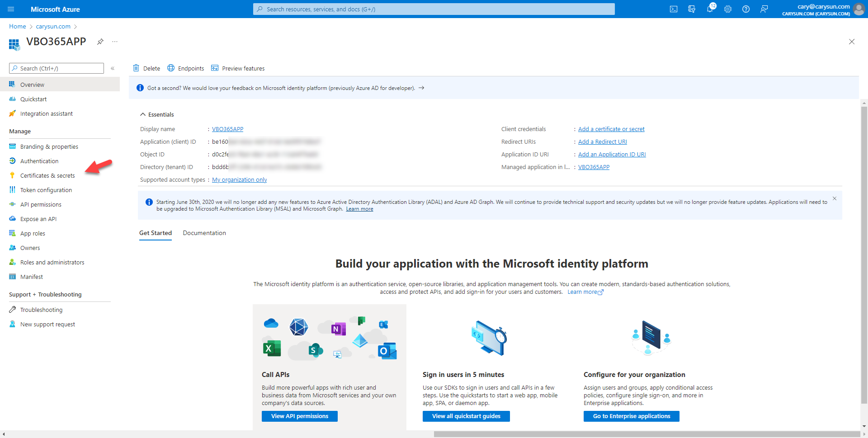Click the Delete toolbar button
Viewport: 868px width, 438px height.
[x=146, y=68]
